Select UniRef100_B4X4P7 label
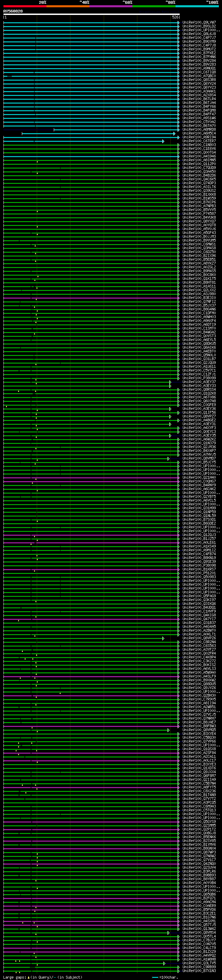Viewport: 222px width, 980px height. [199, 451]
